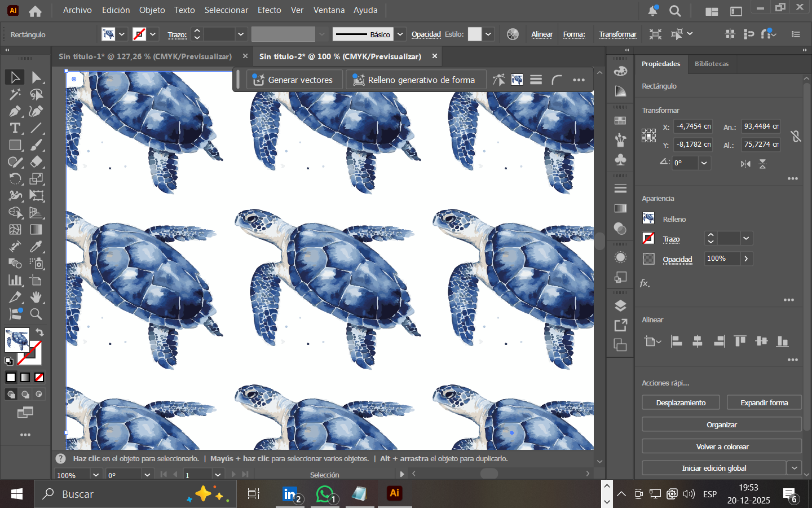Select the Gradient tool
The height and width of the screenshot is (508, 812).
37,230
